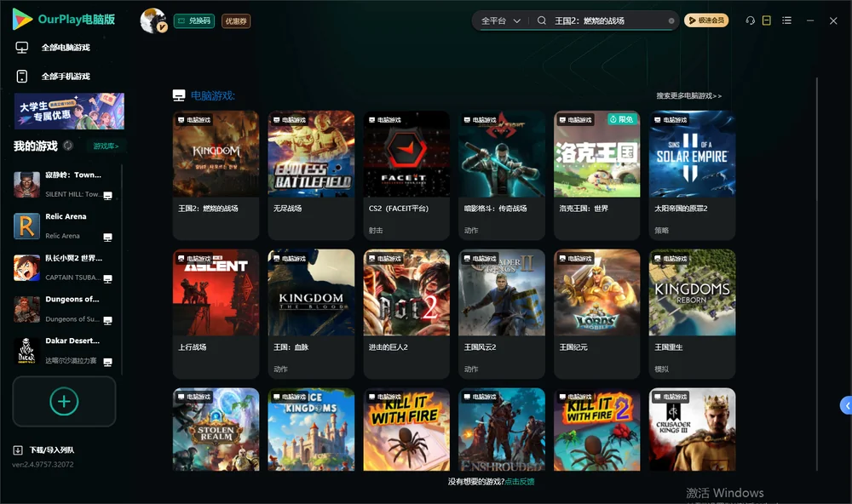
Task: Open customer service headset icon
Action: [x=750, y=20]
